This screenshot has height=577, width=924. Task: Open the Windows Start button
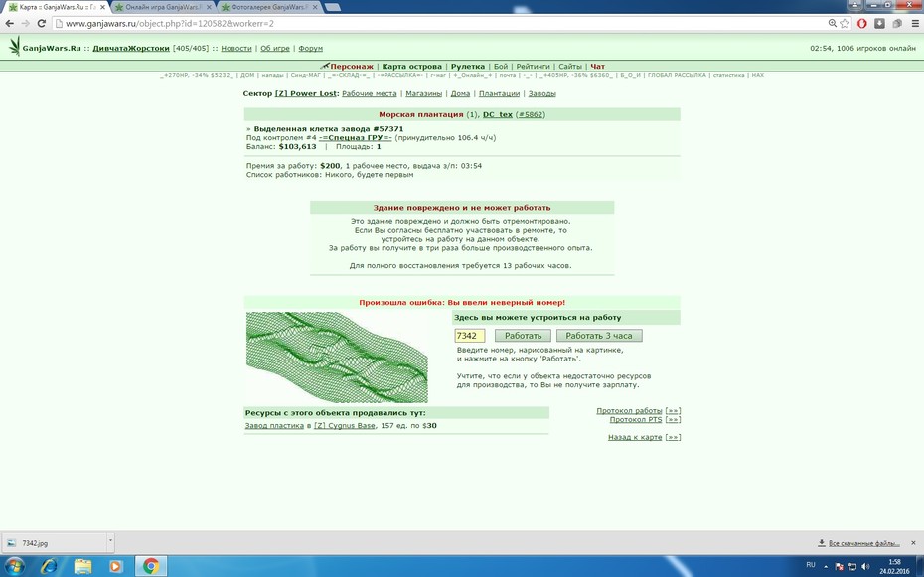pyautogui.click(x=14, y=566)
